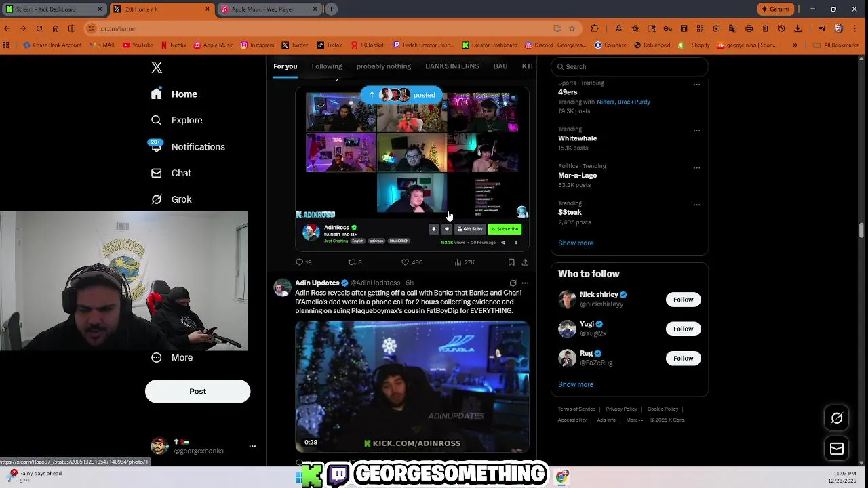The image size is (868, 488).
Task: Switch to the BAU tab
Action: 500,66
